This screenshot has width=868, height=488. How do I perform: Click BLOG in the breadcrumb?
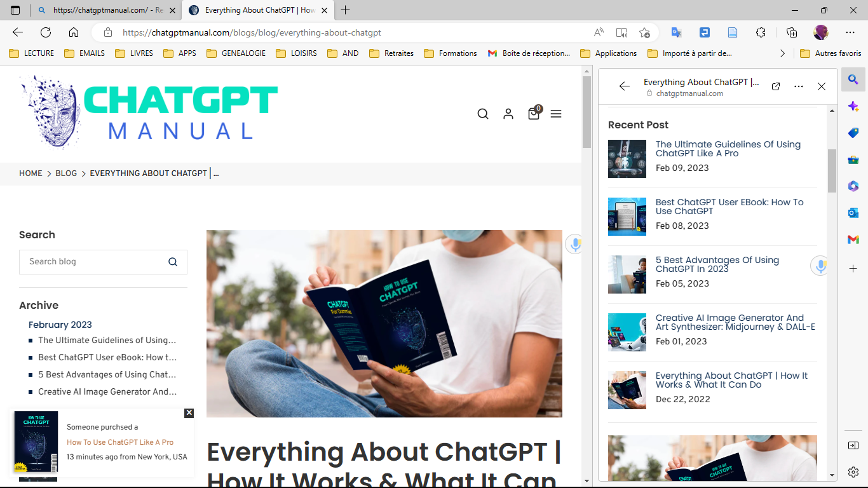pyautogui.click(x=66, y=173)
